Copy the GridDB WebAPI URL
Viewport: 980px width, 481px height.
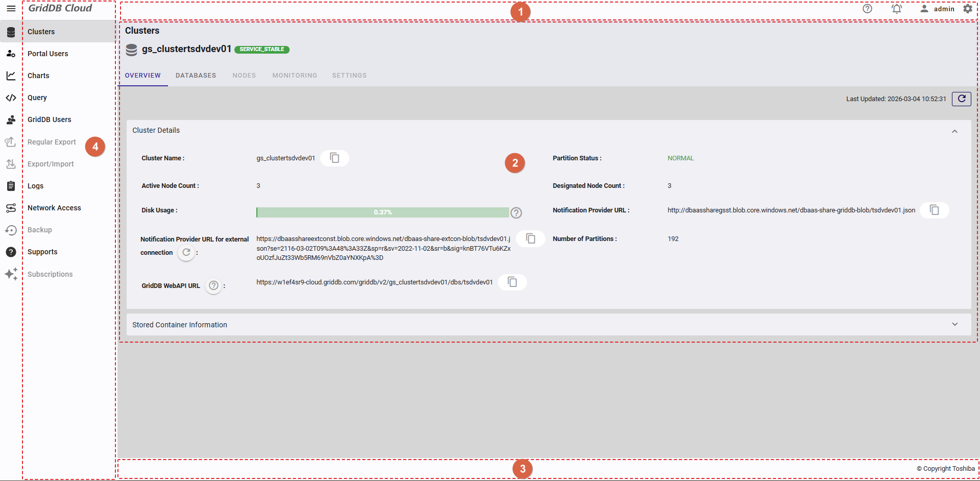click(x=512, y=282)
